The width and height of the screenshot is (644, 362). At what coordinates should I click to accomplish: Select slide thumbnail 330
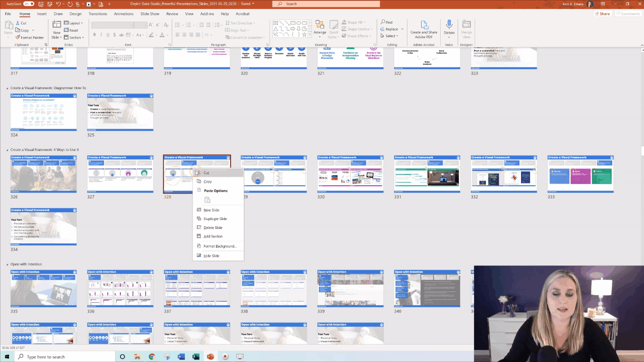(x=351, y=174)
